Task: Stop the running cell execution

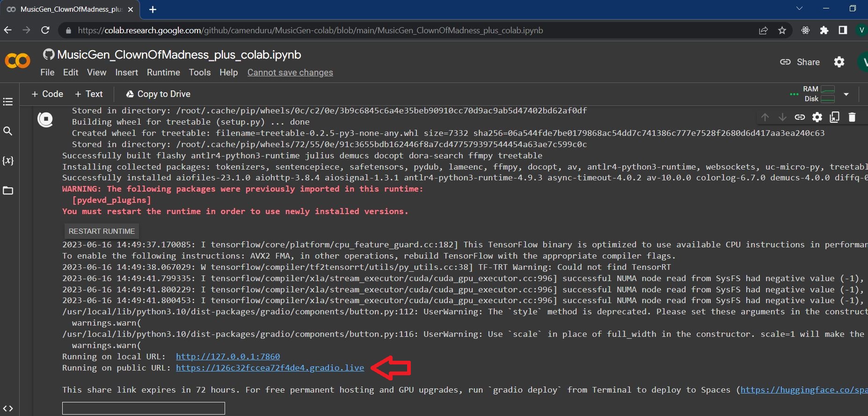Action: tap(45, 119)
